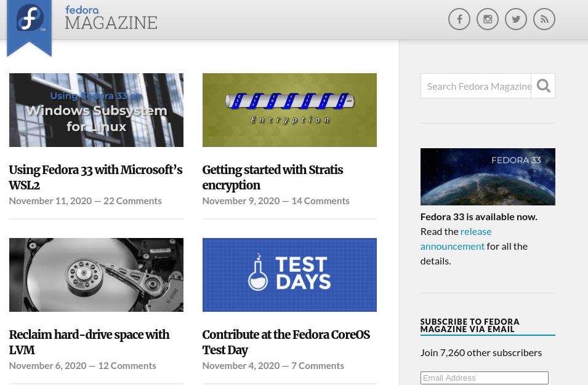Open the Twitter social icon

pyautogui.click(x=516, y=19)
